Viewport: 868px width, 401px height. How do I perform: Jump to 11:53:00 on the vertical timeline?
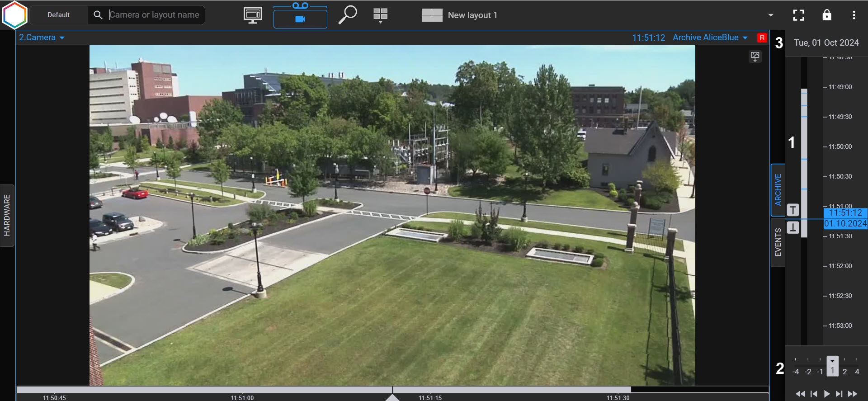[840, 326]
